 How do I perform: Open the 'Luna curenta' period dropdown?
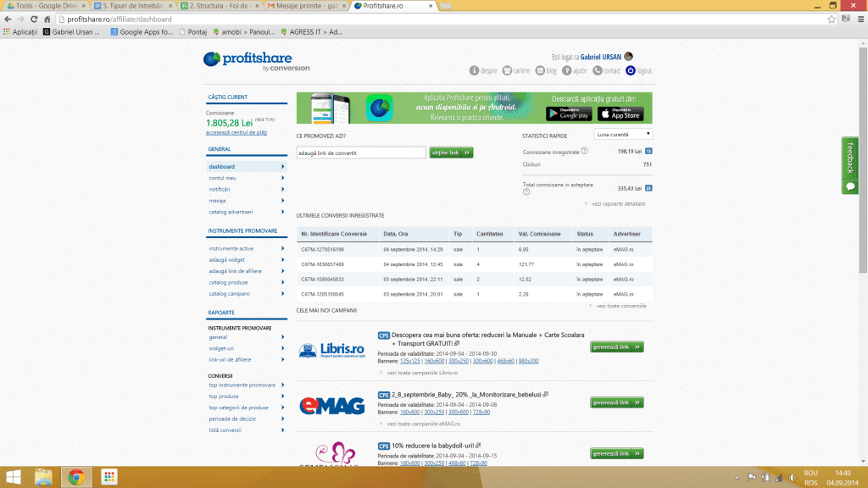(623, 135)
